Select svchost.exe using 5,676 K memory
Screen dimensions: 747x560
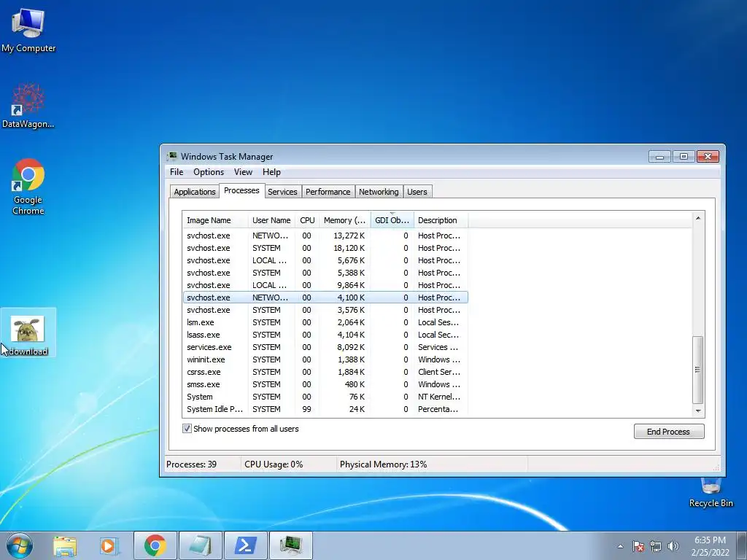pos(325,260)
